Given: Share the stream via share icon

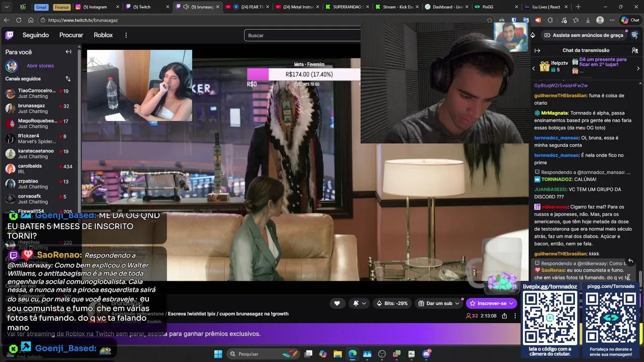Looking at the screenshot, I should pos(504,316).
